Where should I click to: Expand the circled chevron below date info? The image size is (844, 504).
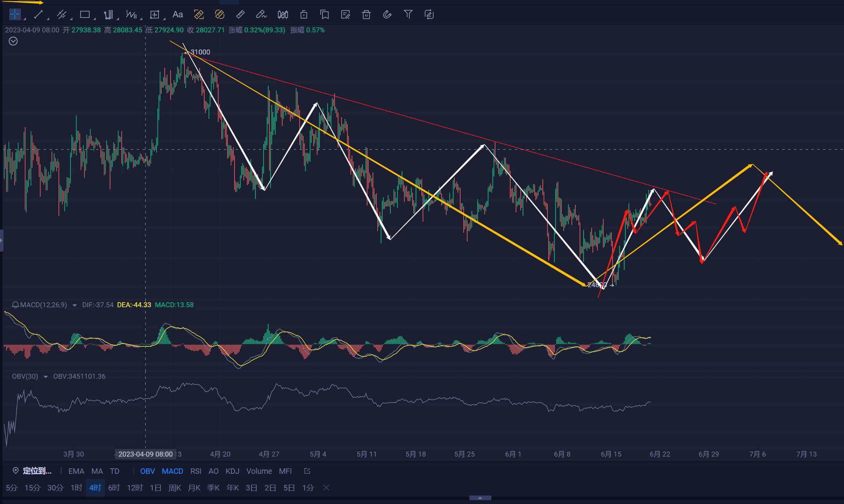tap(13, 41)
